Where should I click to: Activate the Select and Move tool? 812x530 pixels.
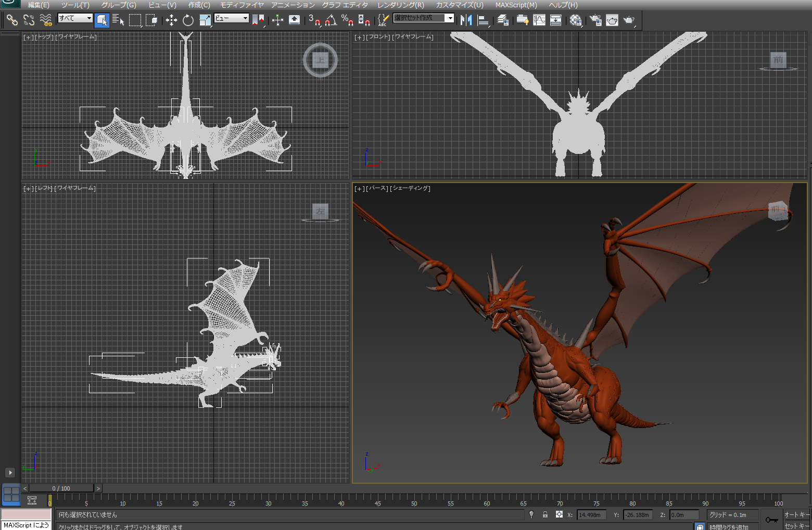pyautogui.click(x=171, y=20)
